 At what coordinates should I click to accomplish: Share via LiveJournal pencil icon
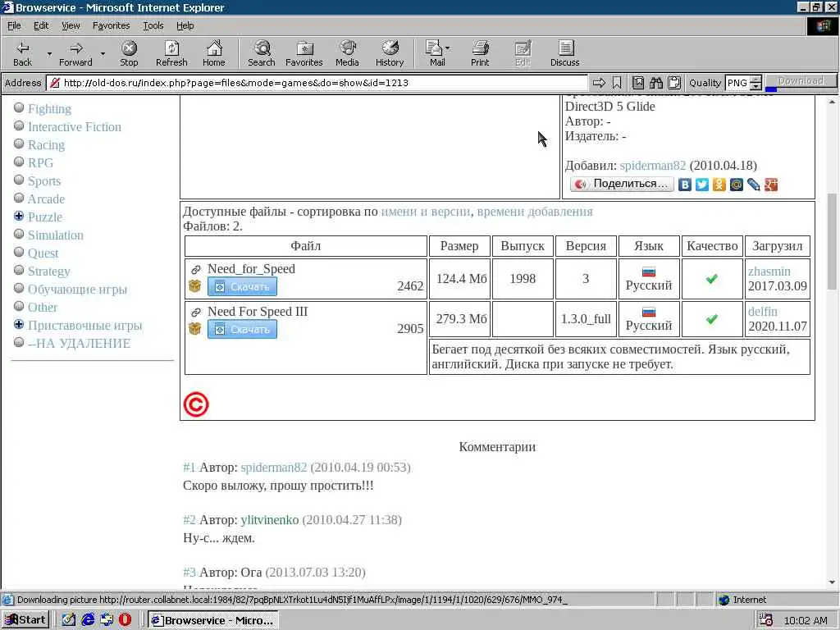(x=754, y=185)
